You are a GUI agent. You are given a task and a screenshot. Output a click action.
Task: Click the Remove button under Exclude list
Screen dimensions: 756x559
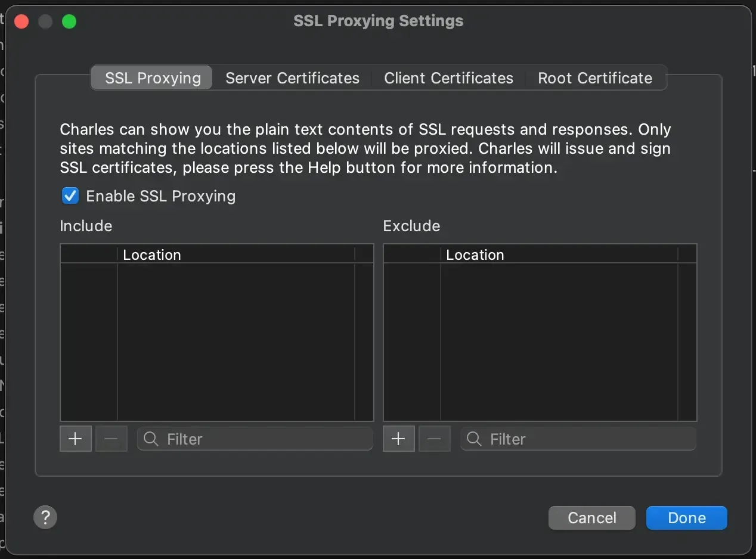(434, 439)
